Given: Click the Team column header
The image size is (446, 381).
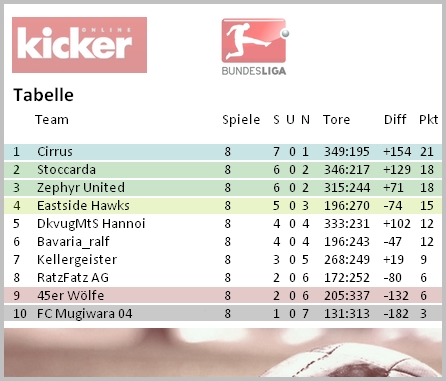Looking at the screenshot, I should coord(52,120).
